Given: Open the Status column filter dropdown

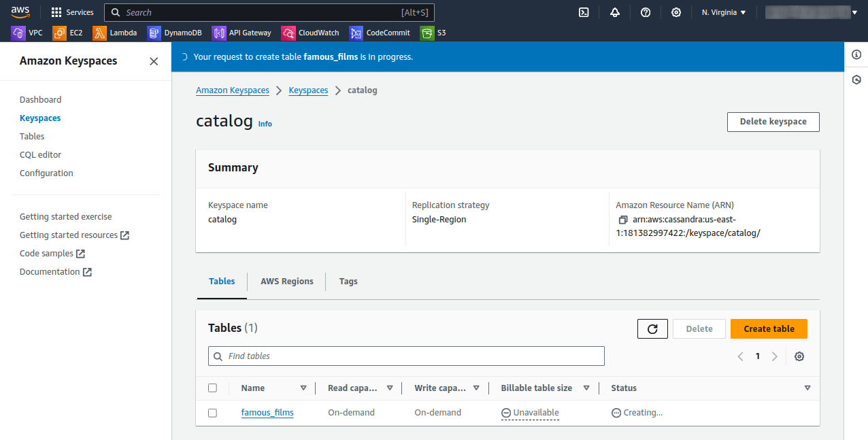Looking at the screenshot, I should click(807, 388).
